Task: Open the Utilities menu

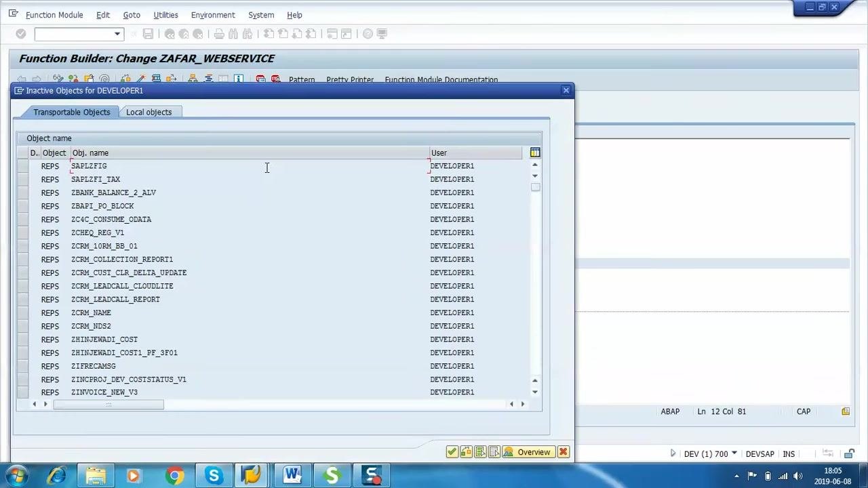Action: pyautogui.click(x=165, y=15)
